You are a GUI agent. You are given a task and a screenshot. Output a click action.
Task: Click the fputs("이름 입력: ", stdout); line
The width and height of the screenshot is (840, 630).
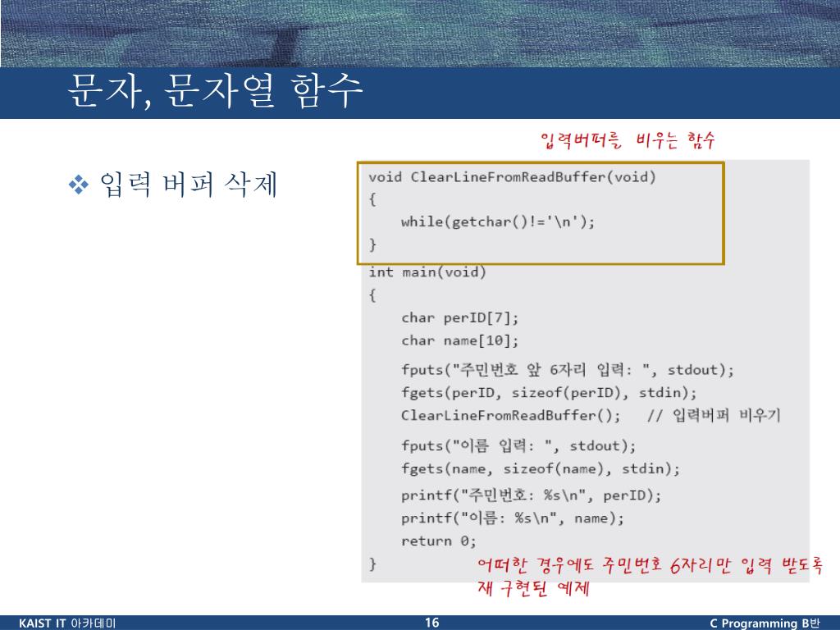click(518, 445)
